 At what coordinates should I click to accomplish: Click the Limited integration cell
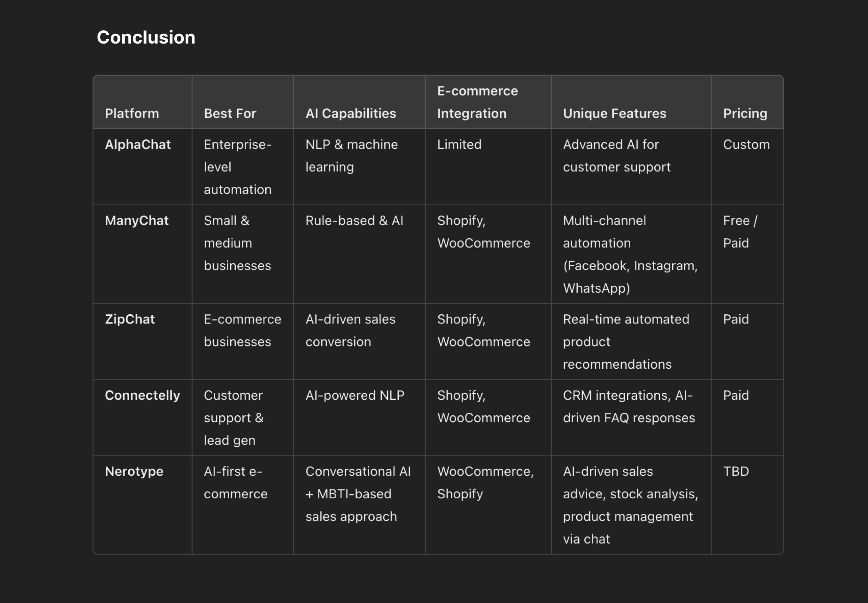pyautogui.click(x=459, y=144)
